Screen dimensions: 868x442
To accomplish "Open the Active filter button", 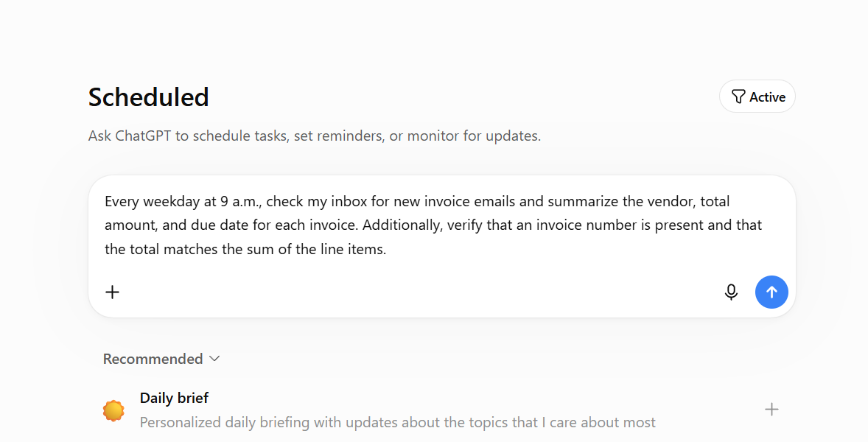I will (x=757, y=97).
